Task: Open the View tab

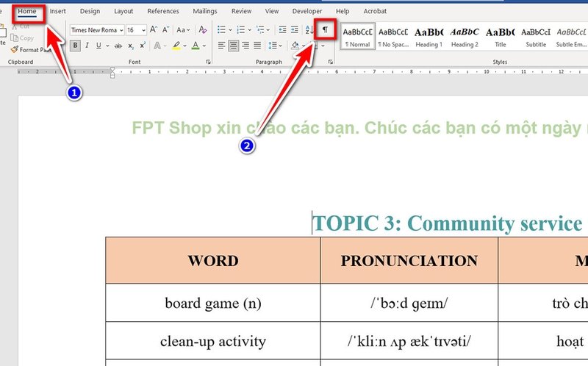Action: pos(272,11)
